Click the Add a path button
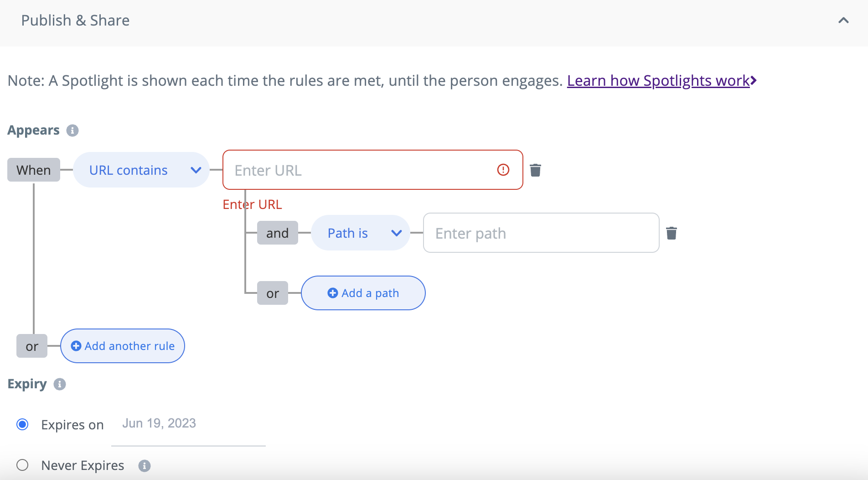868x480 pixels. 363,293
